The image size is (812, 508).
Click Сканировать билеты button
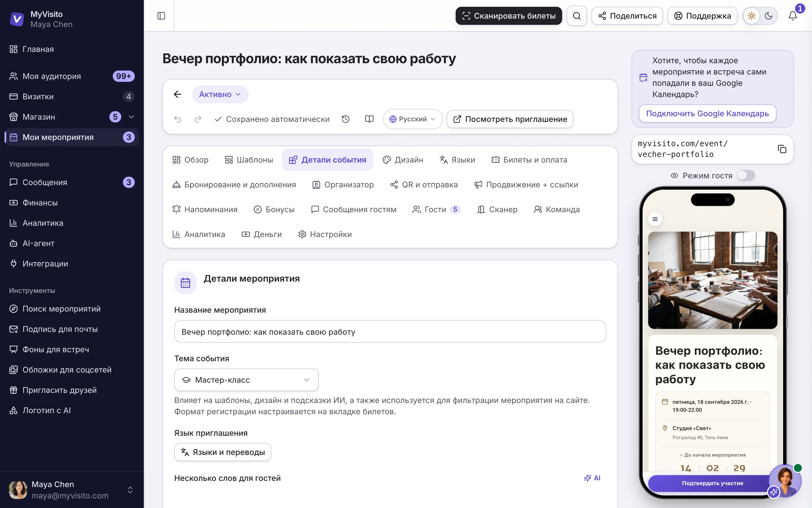pyautogui.click(x=509, y=16)
